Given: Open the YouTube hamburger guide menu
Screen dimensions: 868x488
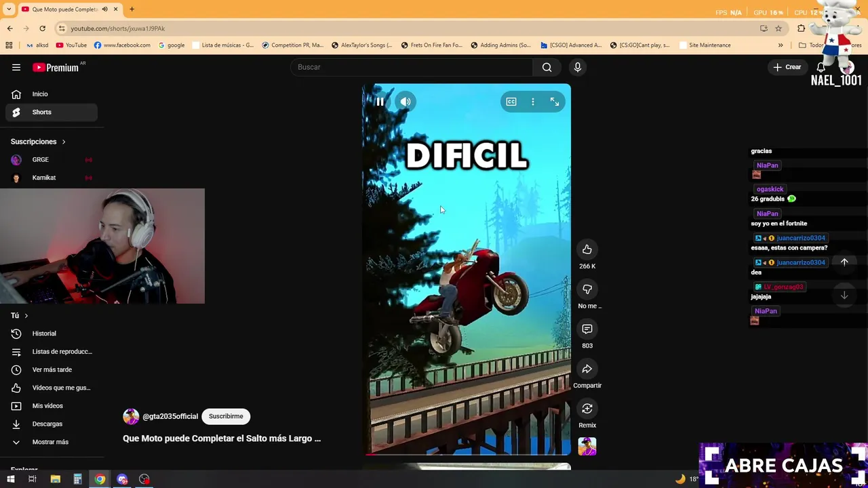Looking at the screenshot, I should [16, 67].
